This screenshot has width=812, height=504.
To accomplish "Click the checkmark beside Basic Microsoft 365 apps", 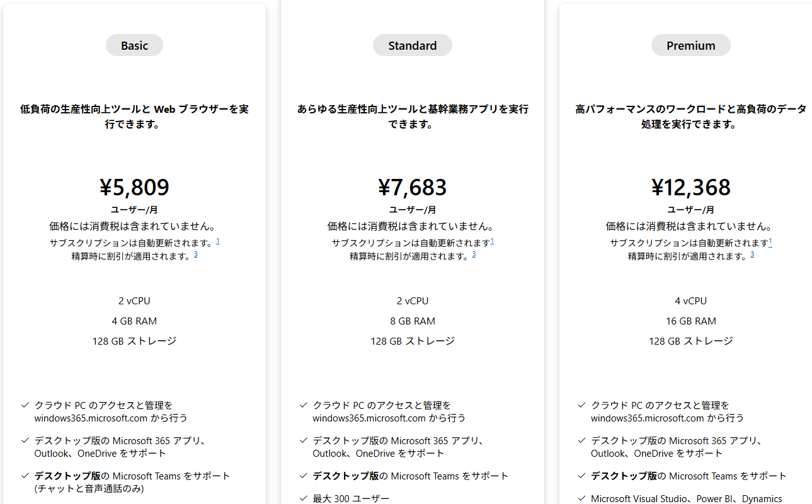I will 25,440.
